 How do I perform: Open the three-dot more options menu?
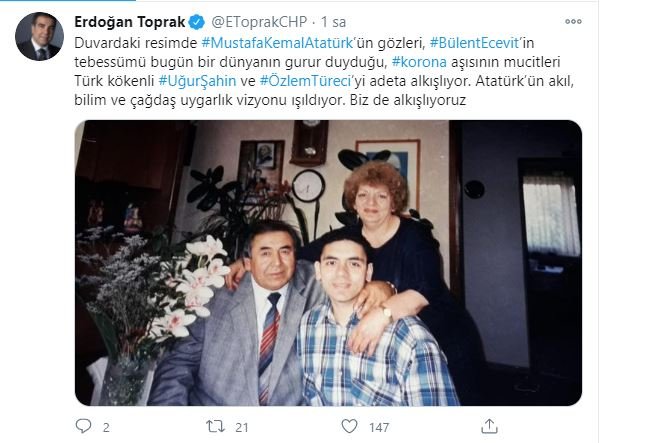pos(573,21)
